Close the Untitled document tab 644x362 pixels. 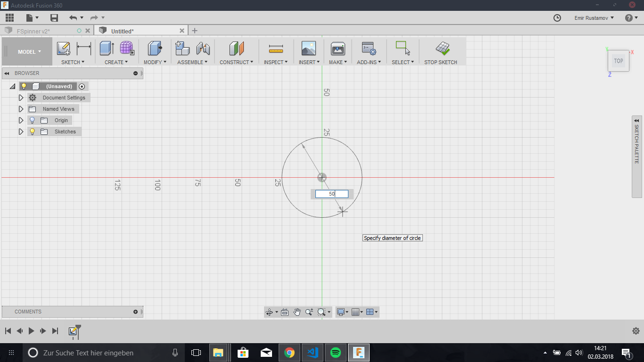pyautogui.click(x=182, y=31)
